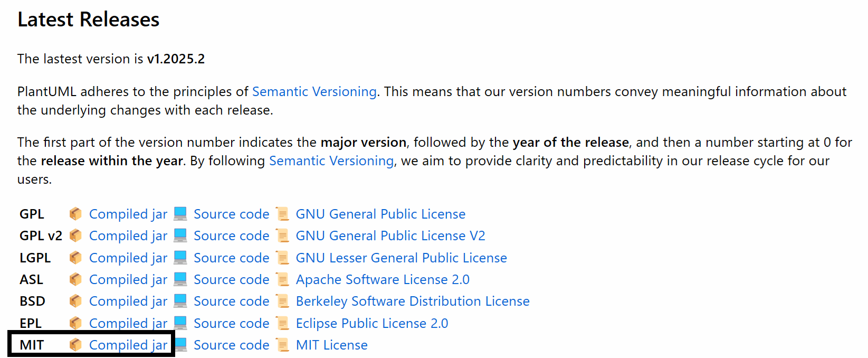
Task: Click the package icon in the LGPL row
Action: [x=75, y=258]
